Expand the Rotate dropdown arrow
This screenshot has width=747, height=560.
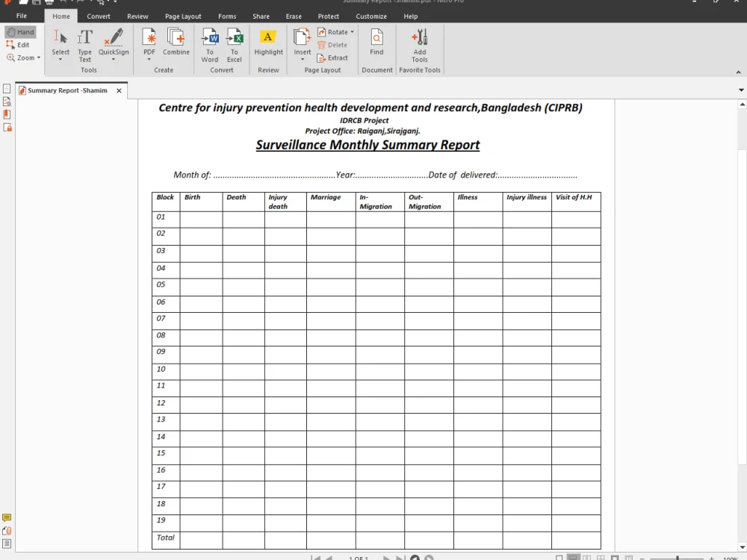click(353, 32)
